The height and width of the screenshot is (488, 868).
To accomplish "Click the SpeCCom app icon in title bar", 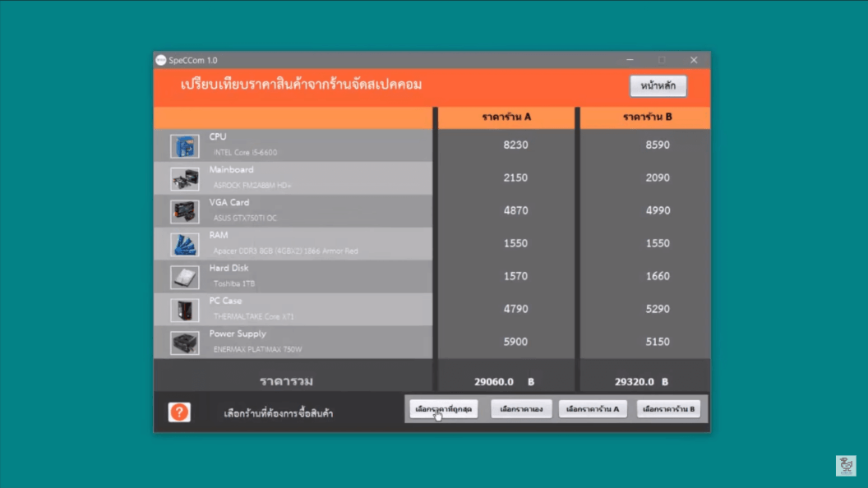I will (160, 60).
